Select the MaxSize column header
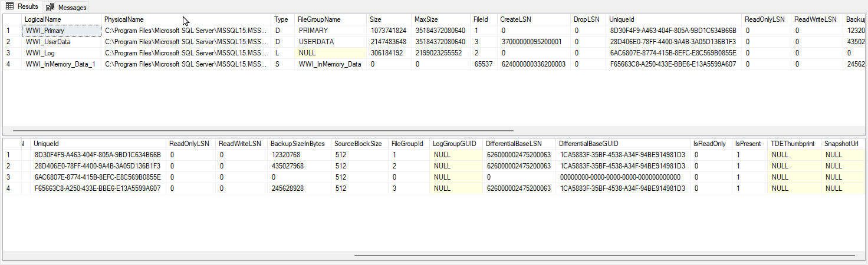Screen dimensions: 868x265 coord(426,19)
